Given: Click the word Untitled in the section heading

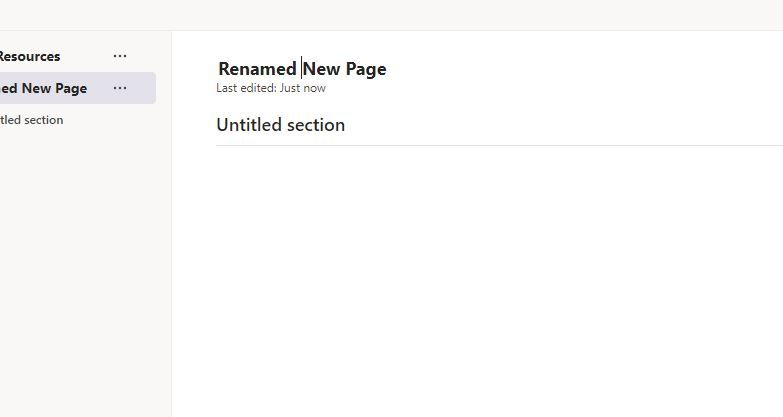Looking at the screenshot, I should 249,125.
